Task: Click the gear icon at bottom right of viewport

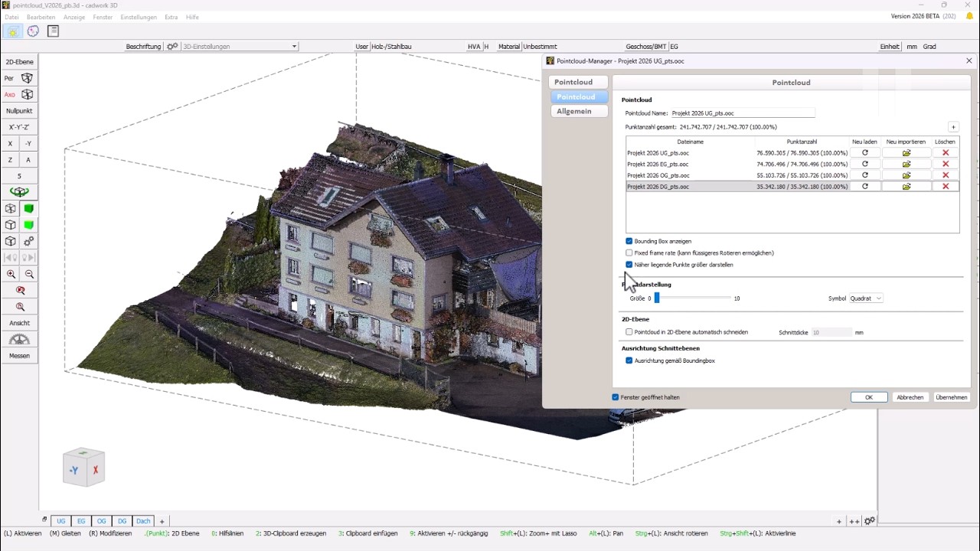Action: [x=870, y=521]
